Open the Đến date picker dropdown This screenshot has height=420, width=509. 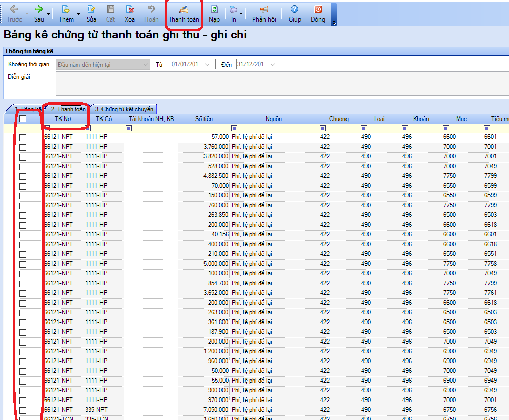[273, 64]
